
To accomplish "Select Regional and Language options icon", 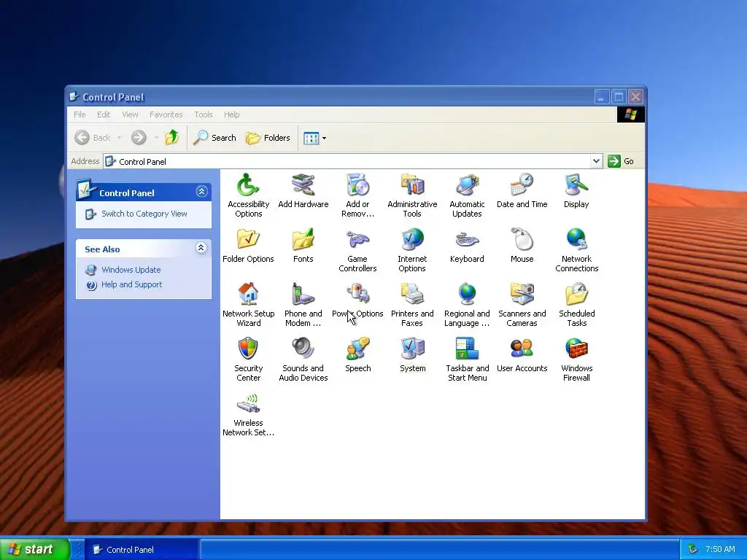I will 467,295.
